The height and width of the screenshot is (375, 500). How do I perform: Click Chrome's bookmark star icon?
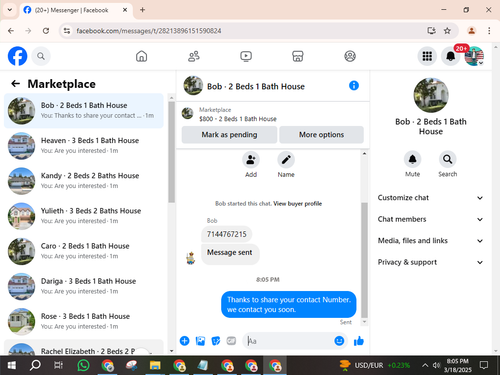447,31
